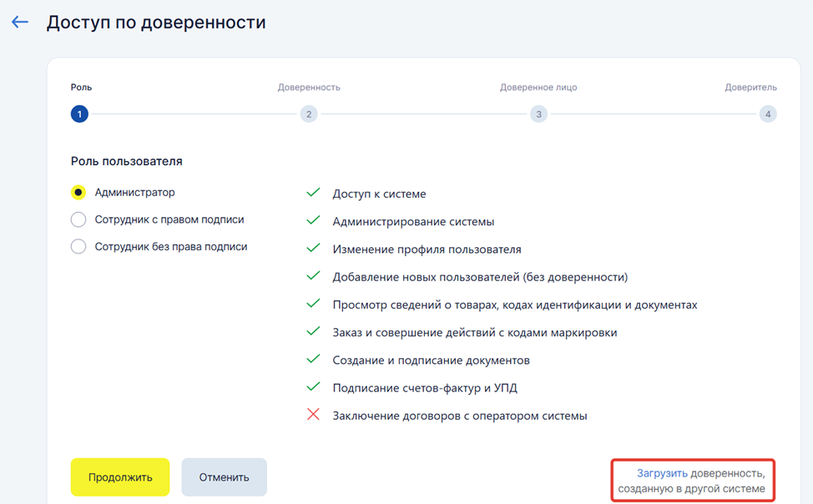Click the Отменить button
The width and height of the screenshot is (813, 504).
point(224,477)
